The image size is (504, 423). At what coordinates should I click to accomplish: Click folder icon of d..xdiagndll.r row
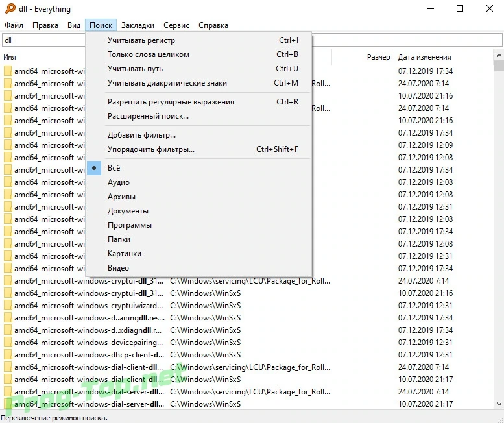pos(8,330)
